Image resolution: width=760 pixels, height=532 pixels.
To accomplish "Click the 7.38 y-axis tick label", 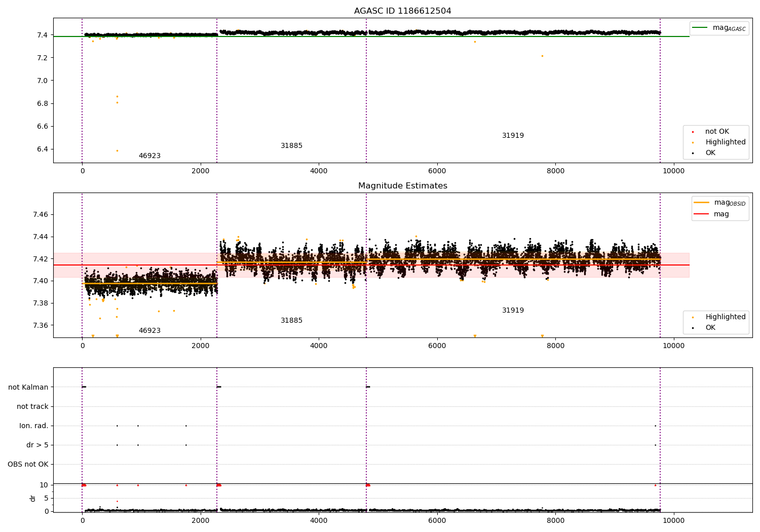I will point(41,303).
